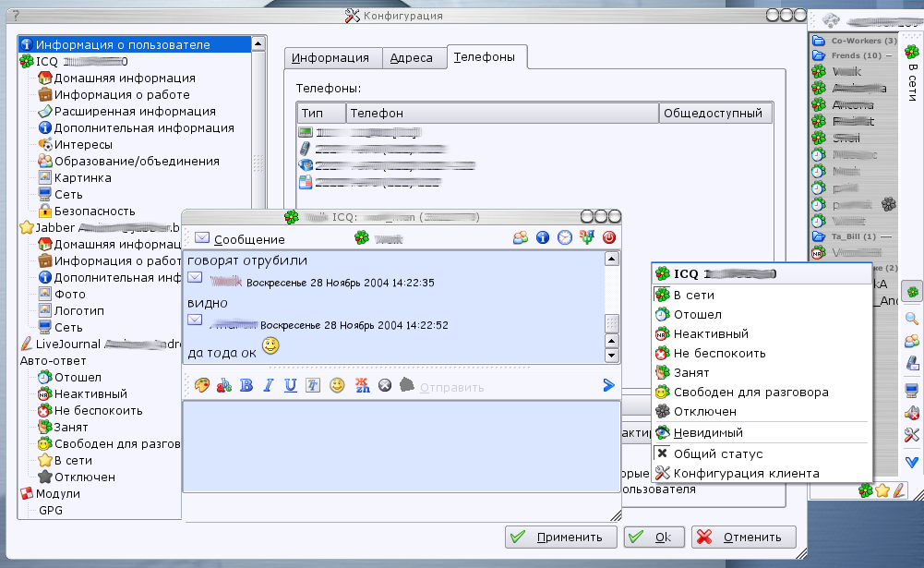
Task: Click Отправить send label
Action: 452,388
